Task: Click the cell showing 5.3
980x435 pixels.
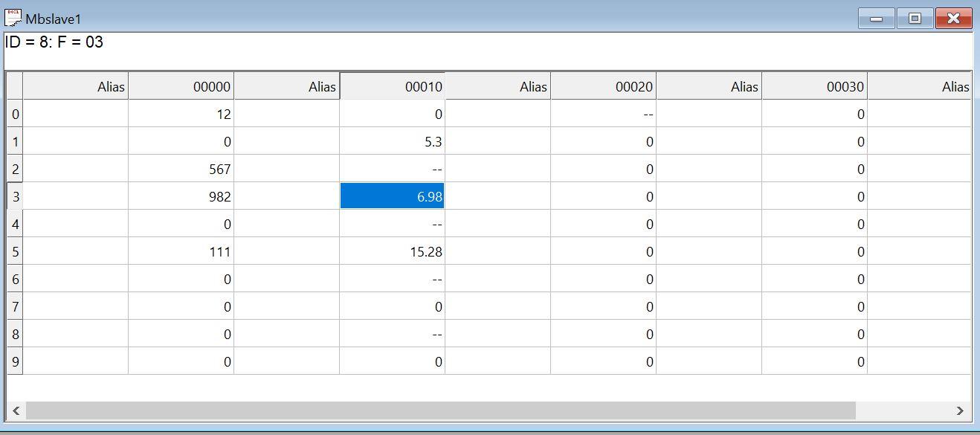Action: tap(392, 141)
